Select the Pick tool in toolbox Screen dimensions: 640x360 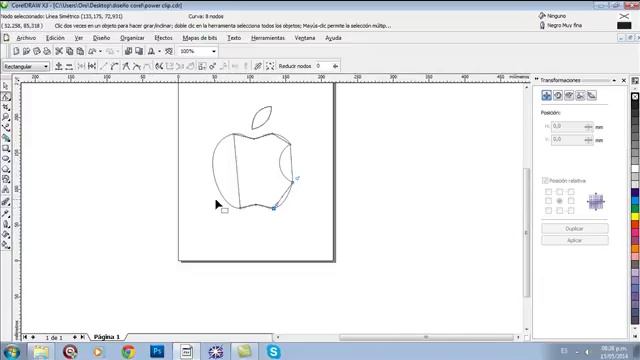[x=6, y=87]
